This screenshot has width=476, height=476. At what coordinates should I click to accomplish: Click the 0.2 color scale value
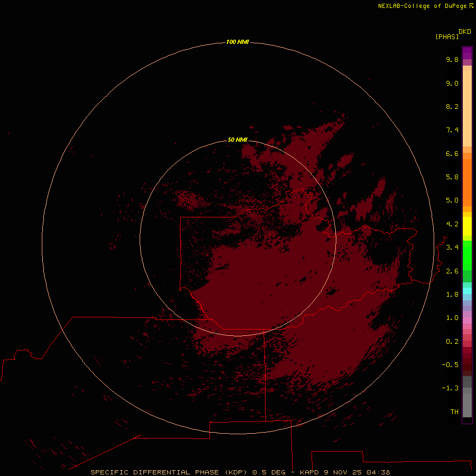point(452,342)
